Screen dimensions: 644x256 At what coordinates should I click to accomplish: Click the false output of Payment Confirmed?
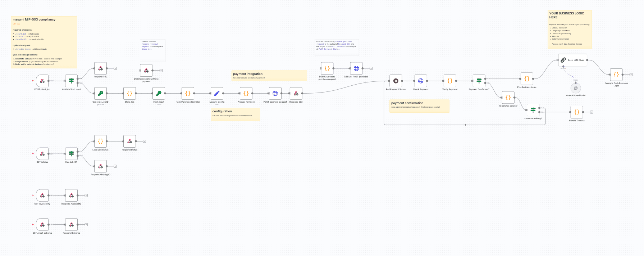coord(486,83)
